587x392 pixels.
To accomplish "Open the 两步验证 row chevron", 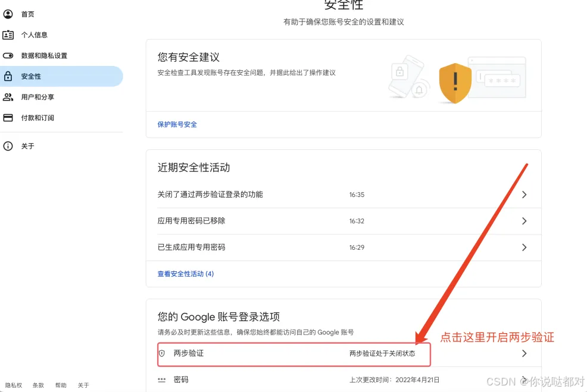I will coord(524,353).
